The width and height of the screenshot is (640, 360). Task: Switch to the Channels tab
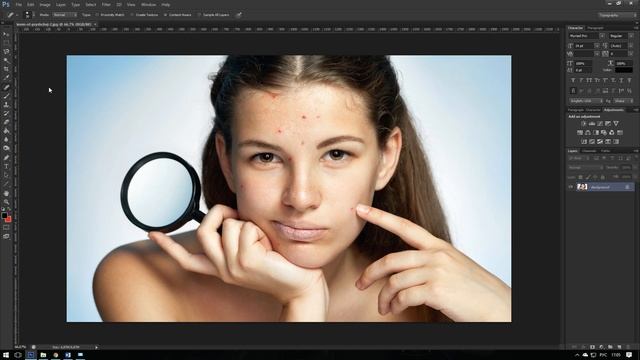[x=589, y=151]
